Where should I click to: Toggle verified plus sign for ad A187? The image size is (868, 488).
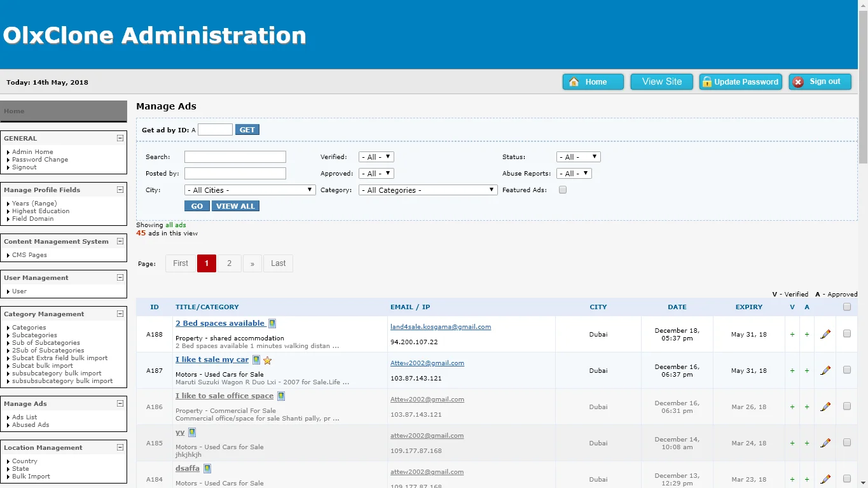point(792,370)
